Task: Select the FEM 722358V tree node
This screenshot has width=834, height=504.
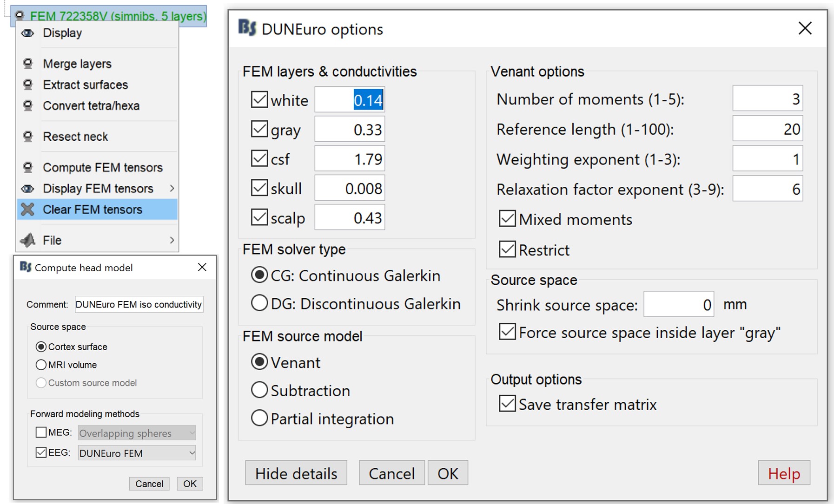Action: coord(118,16)
